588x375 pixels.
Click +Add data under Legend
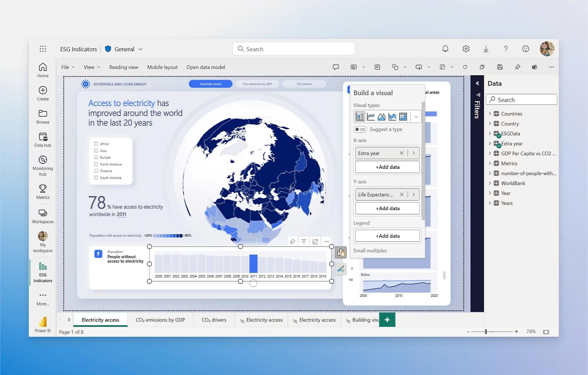point(387,236)
